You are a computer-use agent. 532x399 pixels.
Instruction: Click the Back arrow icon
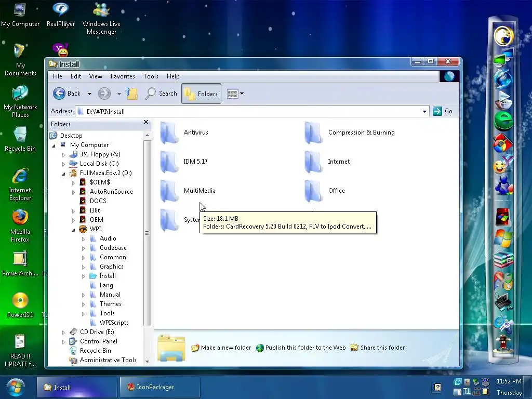pyautogui.click(x=59, y=94)
